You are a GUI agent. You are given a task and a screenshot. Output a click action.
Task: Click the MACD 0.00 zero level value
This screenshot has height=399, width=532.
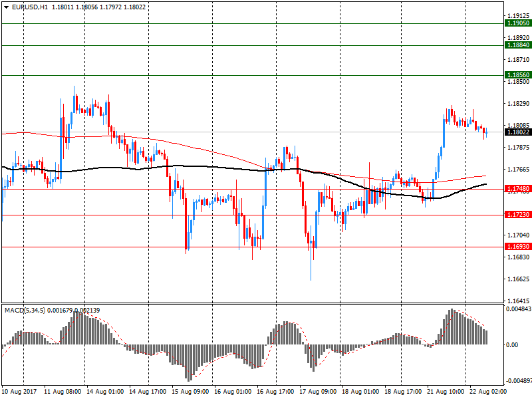pyautogui.click(x=512, y=344)
